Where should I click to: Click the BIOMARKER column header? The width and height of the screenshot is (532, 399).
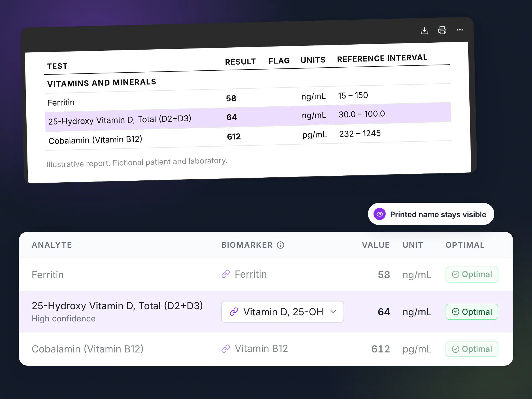point(247,245)
